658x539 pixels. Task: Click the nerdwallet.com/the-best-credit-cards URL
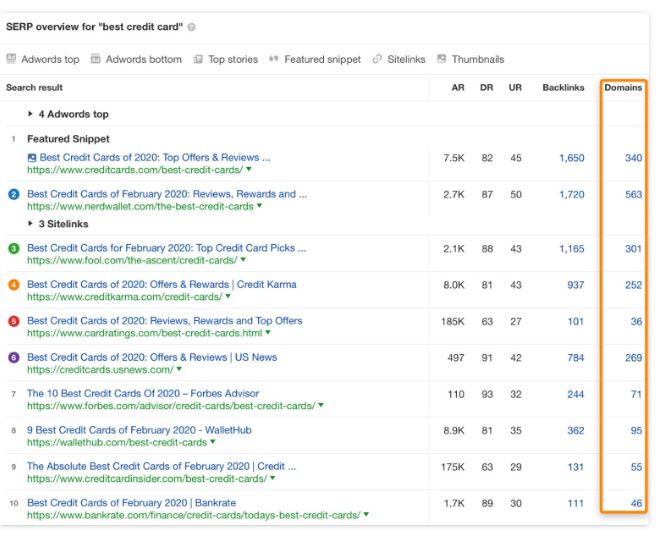click(141, 206)
